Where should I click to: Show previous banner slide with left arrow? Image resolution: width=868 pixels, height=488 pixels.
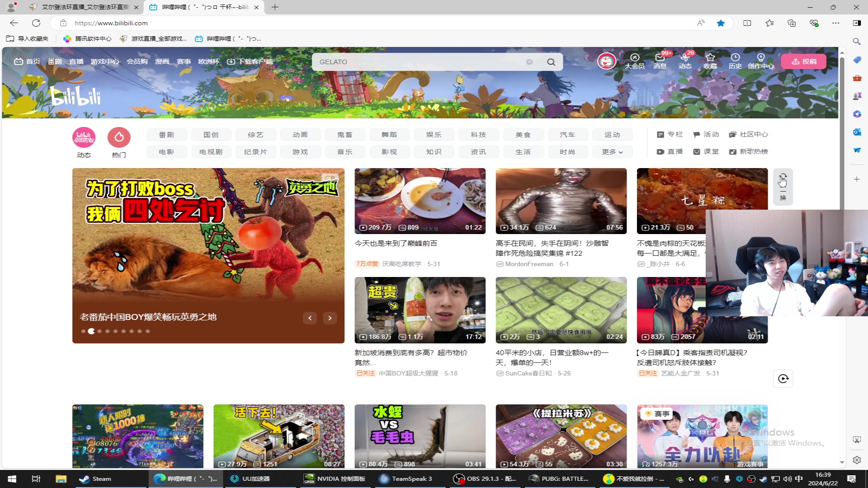310,318
